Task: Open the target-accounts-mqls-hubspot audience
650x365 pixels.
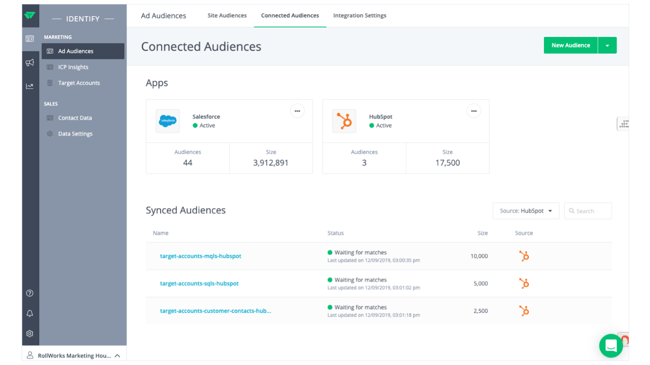Action: [201, 256]
